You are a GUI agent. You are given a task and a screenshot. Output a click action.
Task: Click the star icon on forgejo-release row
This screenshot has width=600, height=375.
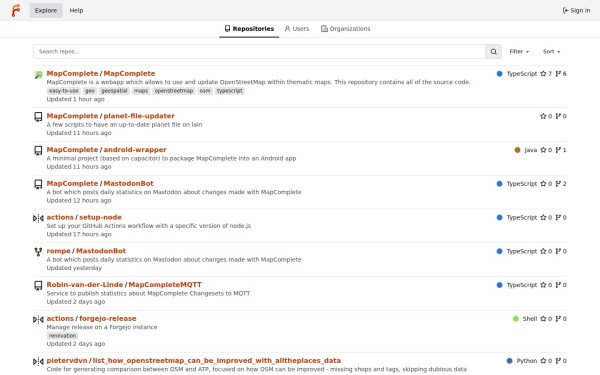click(x=543, y=319)
